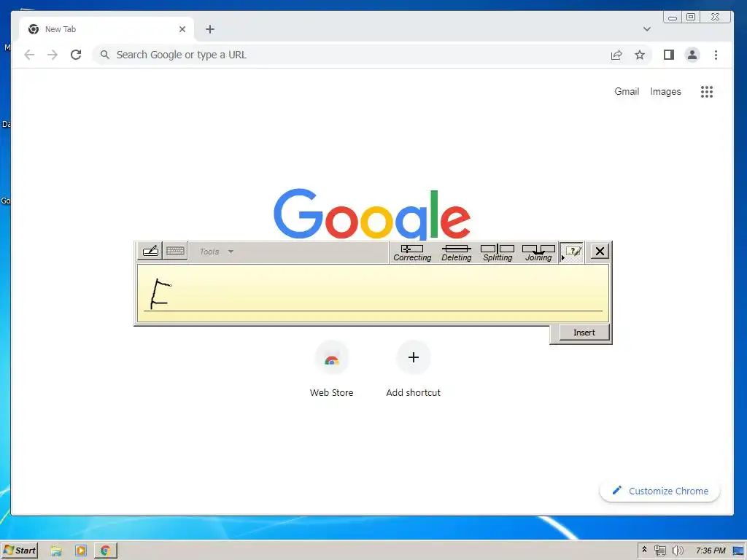Open the Windows Start menu
The image size is (747, 560).
(20, 551)
